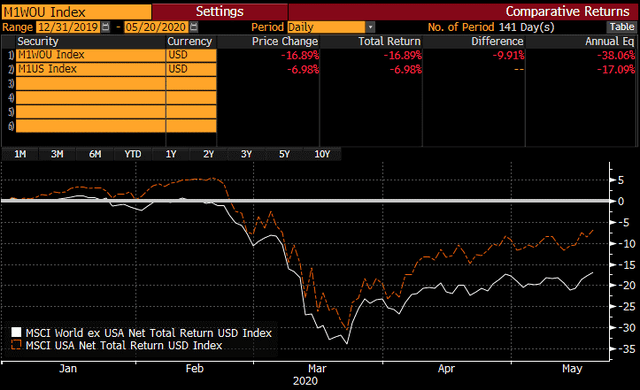Click the empty security field in row 3

point(91,83)
